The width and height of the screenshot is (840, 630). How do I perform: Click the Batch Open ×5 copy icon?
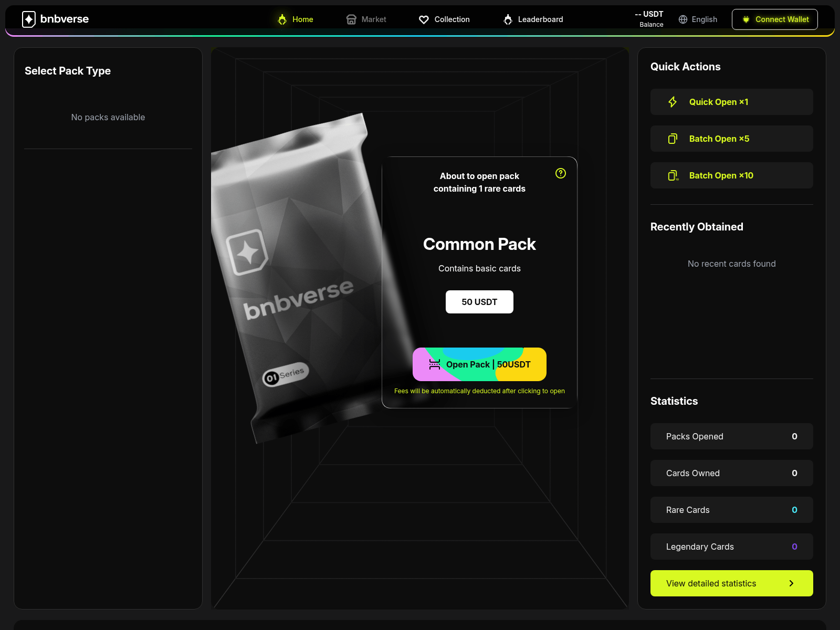tap(673, 139)
